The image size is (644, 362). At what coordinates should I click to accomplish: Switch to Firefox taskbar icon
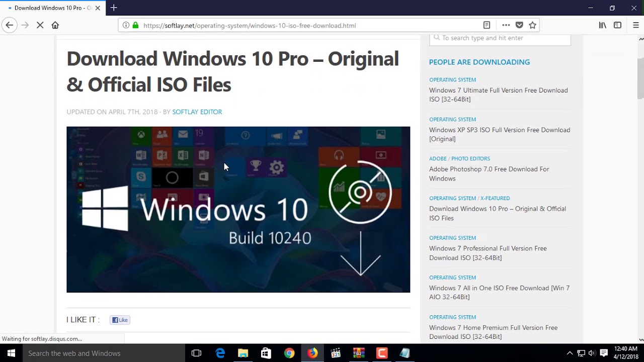tap(312, 353)
